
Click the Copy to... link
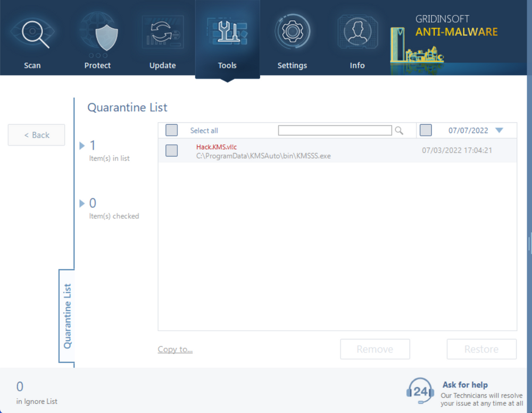(175, 349)
